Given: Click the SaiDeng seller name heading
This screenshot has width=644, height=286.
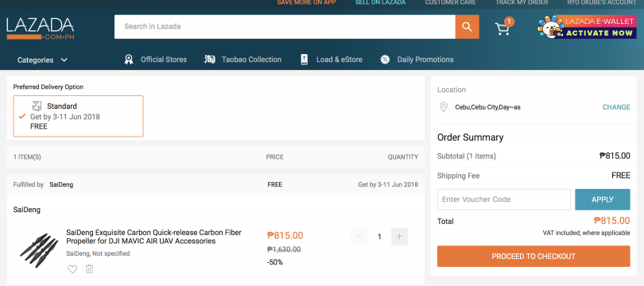Looking at the screenshot, I should (x=27, y=210).
